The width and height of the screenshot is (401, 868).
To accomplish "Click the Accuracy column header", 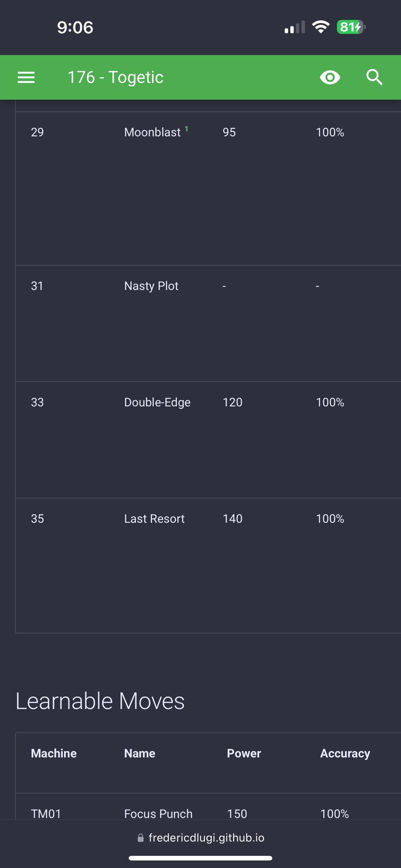I will (345, 753).
